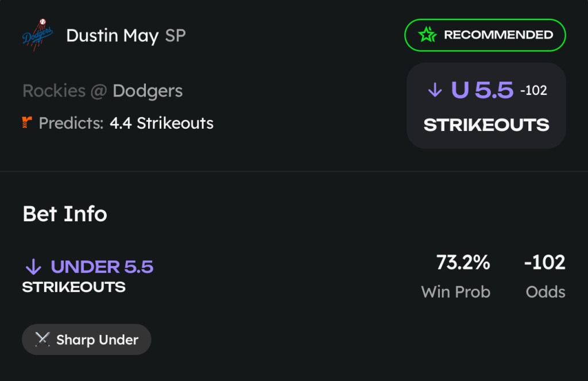588x381 pixels.
Task: Click the Predicts 4.4 Strikeouts text
Action: point(126,123)
